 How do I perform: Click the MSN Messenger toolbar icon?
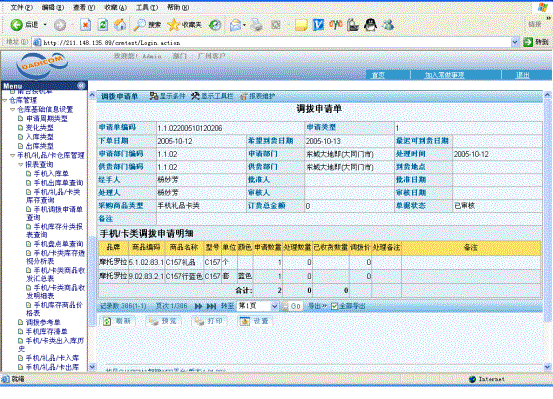click(388, 25)
